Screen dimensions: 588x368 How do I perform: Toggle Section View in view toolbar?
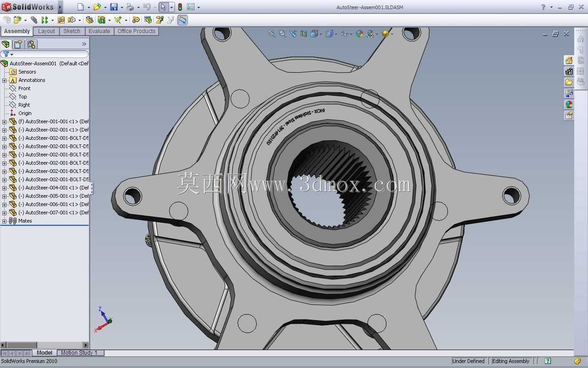coord(304,34)
